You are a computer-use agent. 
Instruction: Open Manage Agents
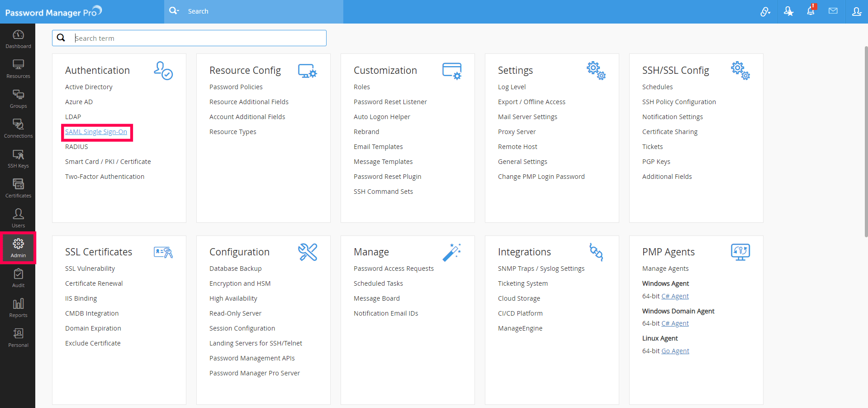coord(665,269)
